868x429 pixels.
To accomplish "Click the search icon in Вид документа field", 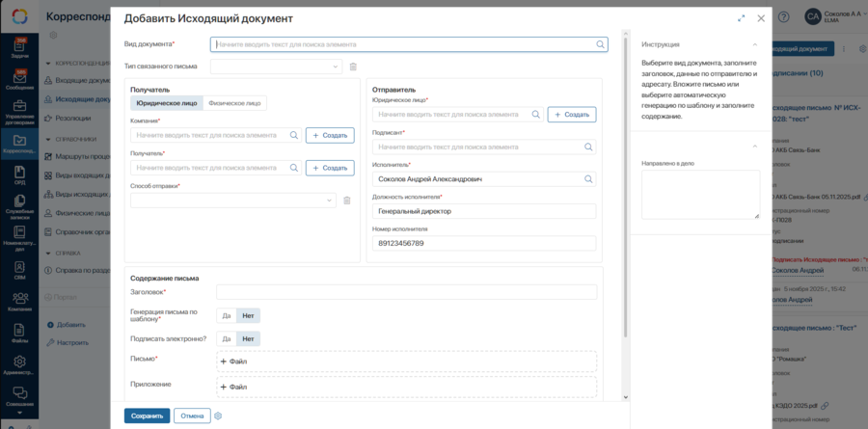I will (x=600, y=44).
